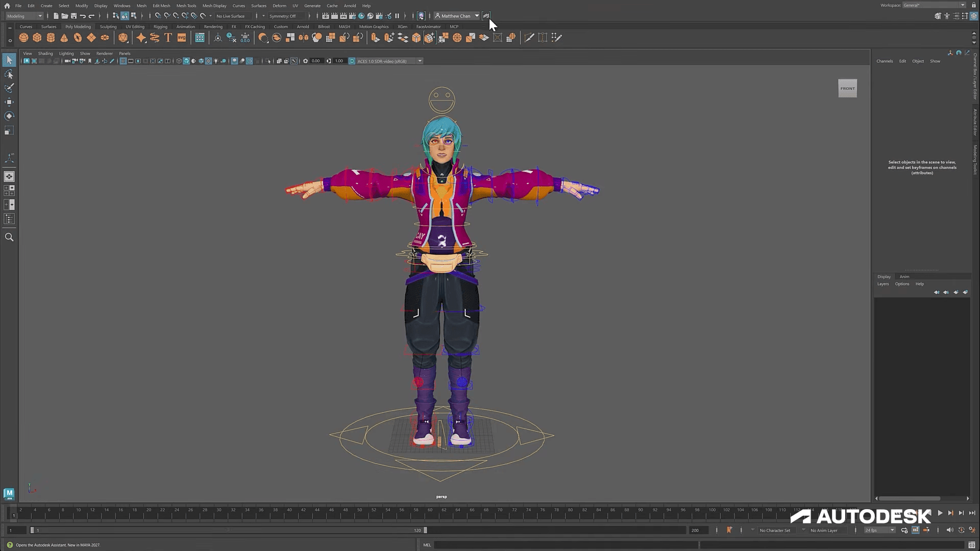This screenshot has width=980, height=551.
Task: Open the Mesh Tools menu
Action: [x=186, y=6]
